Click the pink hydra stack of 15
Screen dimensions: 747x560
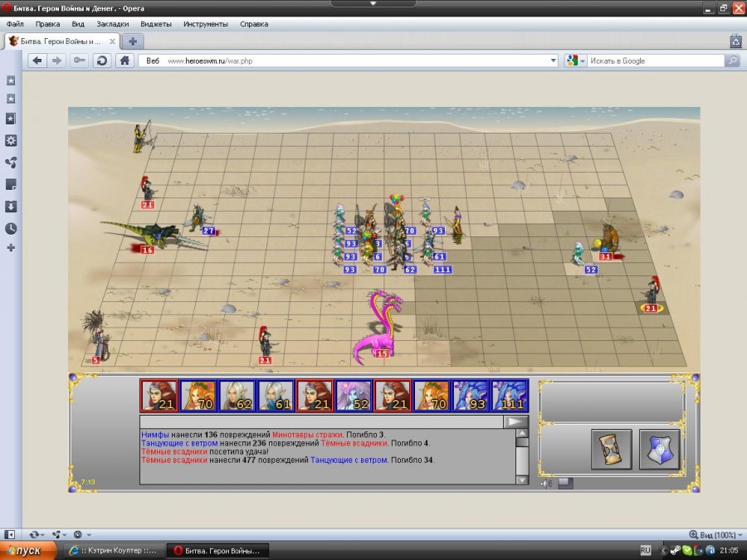point(378,326)
